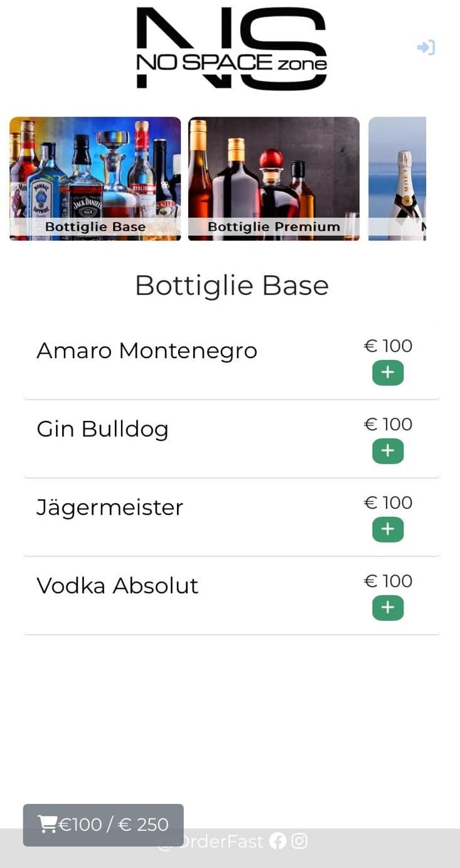Click the NO SPACE zone logo

coord(232,48)
